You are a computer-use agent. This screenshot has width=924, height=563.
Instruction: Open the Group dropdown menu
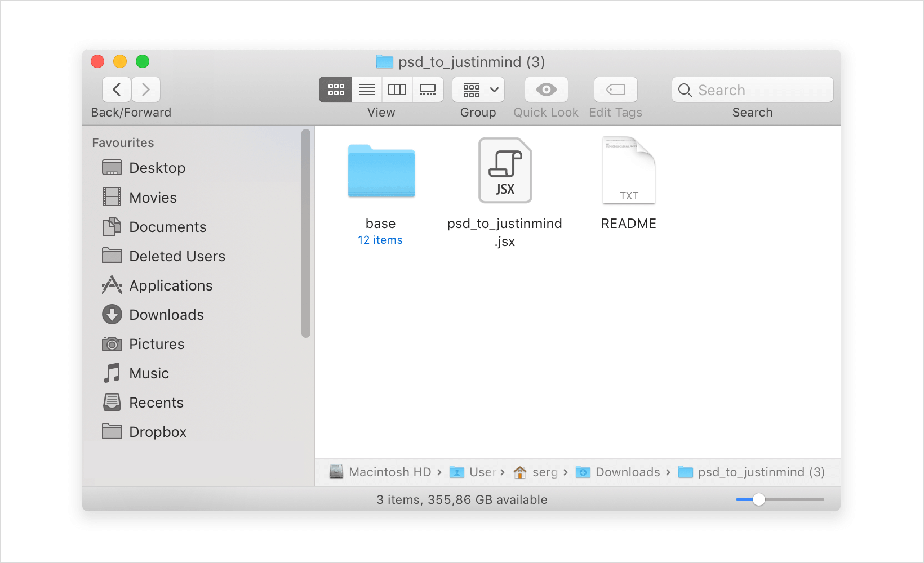tap(478, 90)
